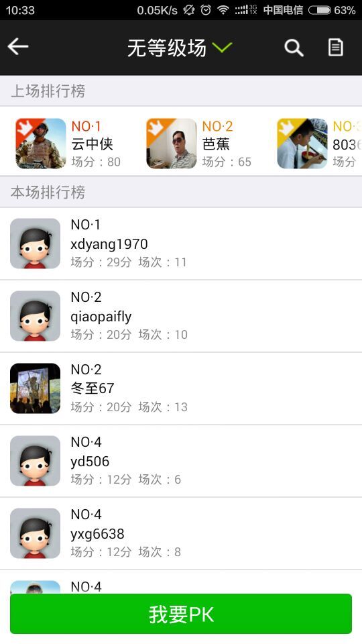
Task: Select the qiaopaifly username
Action: click(x=101, y=317)
